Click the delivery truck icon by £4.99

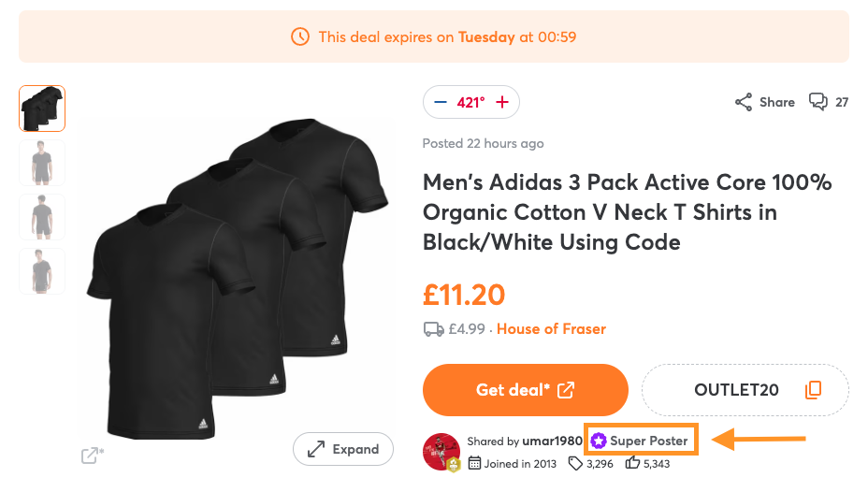(x=433, y=329)
